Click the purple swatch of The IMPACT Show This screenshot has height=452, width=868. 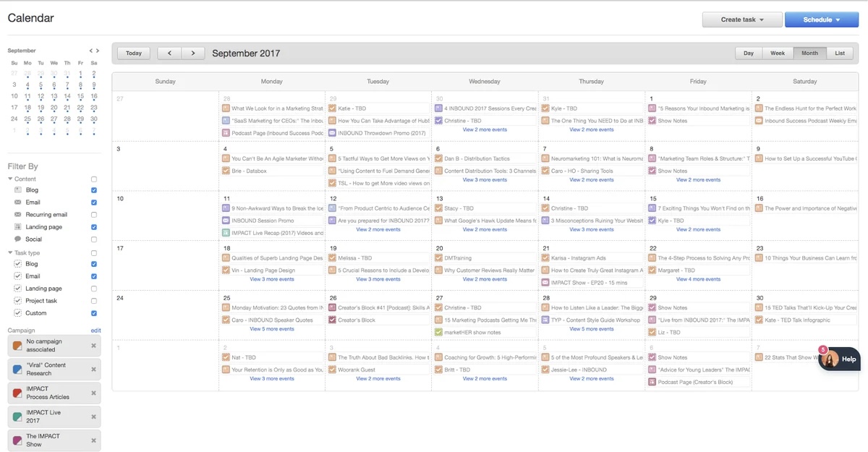(x=17, y=440)
